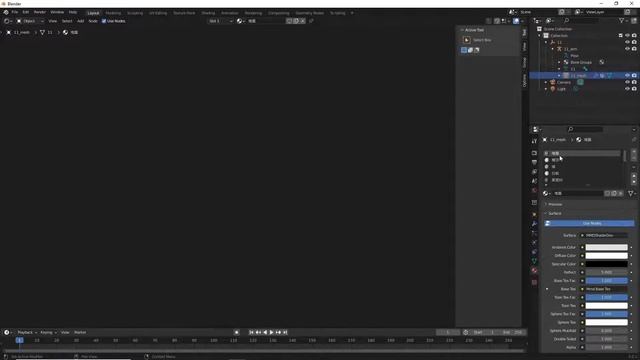Unlink the material in node editor header
This screenshot has height=360, width=640.
(x=302, y=21)
